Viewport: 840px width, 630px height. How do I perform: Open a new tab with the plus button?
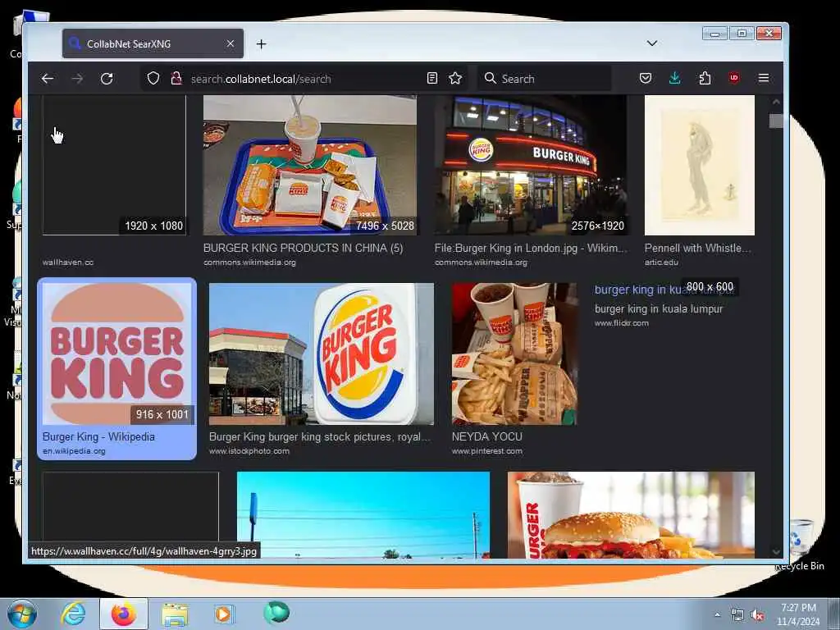click(261, 44)
